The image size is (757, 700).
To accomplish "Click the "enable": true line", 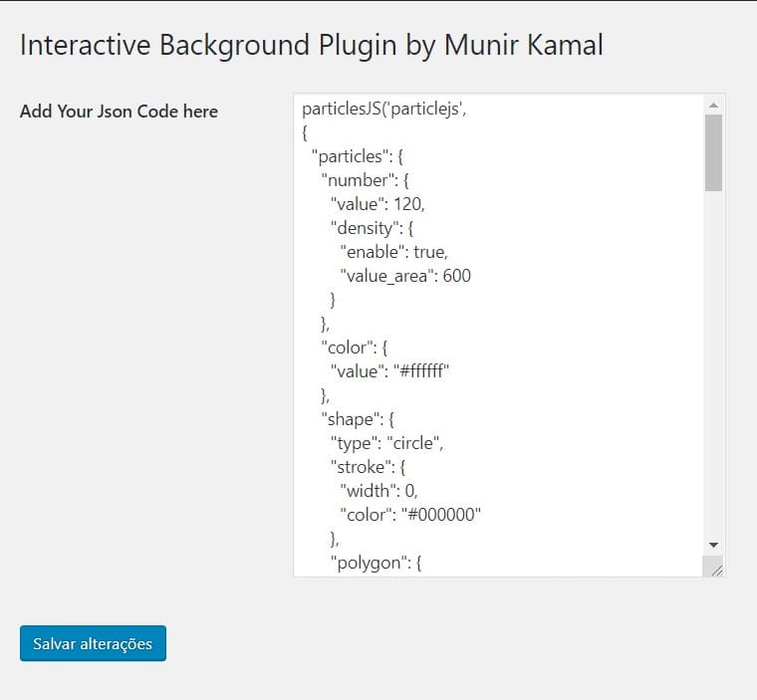I will pyautogui.click(x=394, y=252).
